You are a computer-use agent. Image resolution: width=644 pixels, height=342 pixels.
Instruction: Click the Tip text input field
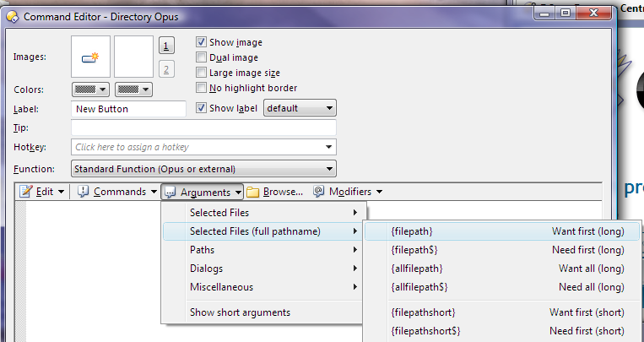(203, 128)
